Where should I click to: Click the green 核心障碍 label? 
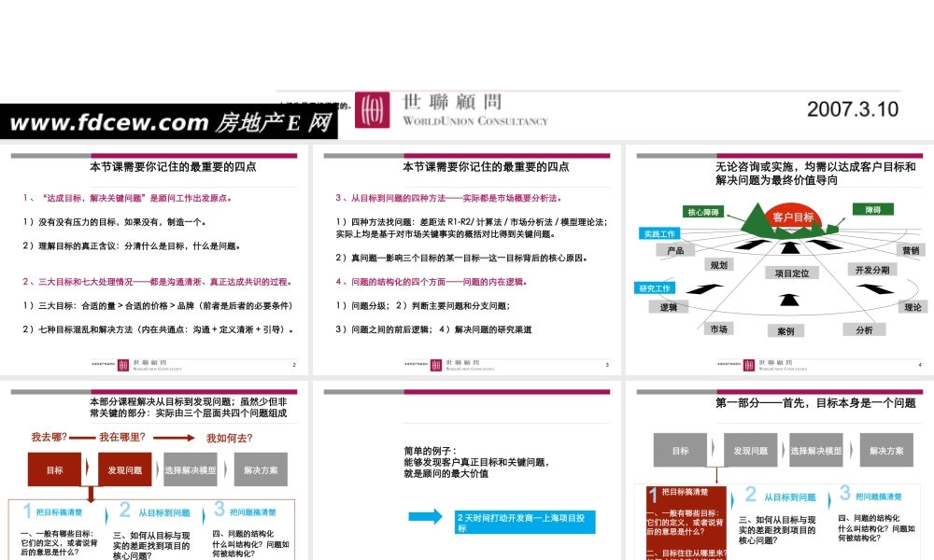click(x=703, y=212)
